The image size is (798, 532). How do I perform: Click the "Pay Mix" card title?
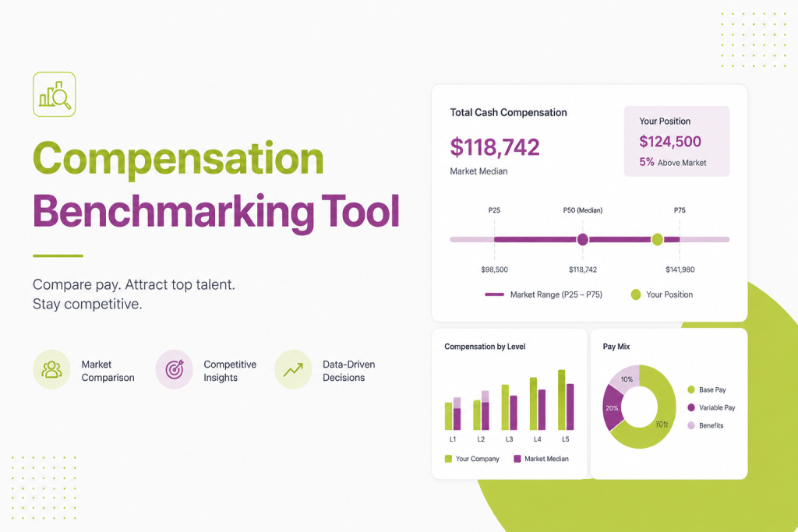click(616, 347)
